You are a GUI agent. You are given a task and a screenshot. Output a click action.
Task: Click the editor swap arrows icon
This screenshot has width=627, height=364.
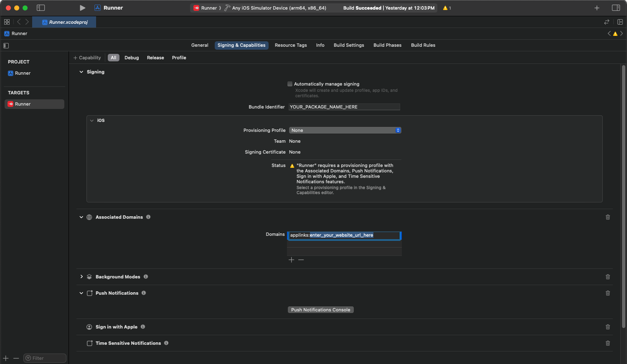[607, 22]
